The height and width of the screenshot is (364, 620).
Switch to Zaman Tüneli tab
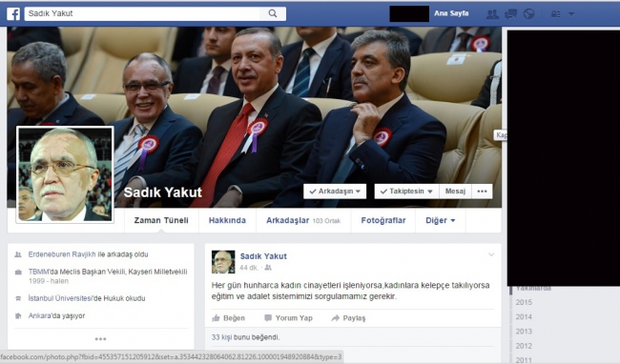[161, 220]
